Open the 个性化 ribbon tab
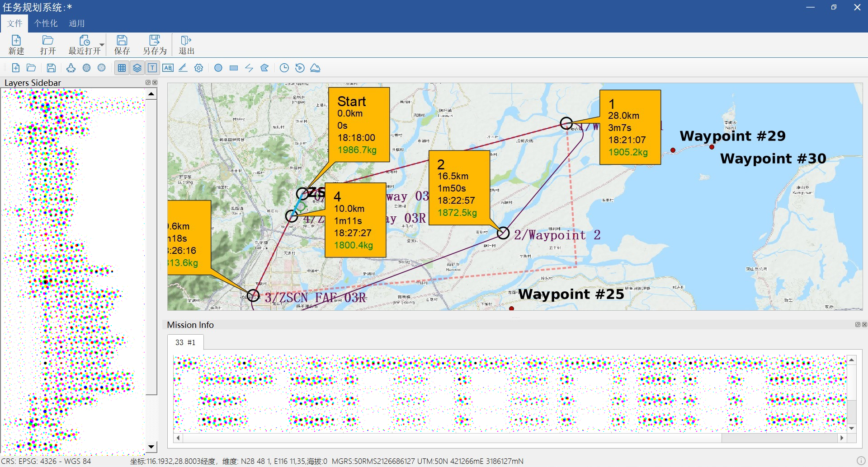The image size is (868, 467). coord(46,23)
